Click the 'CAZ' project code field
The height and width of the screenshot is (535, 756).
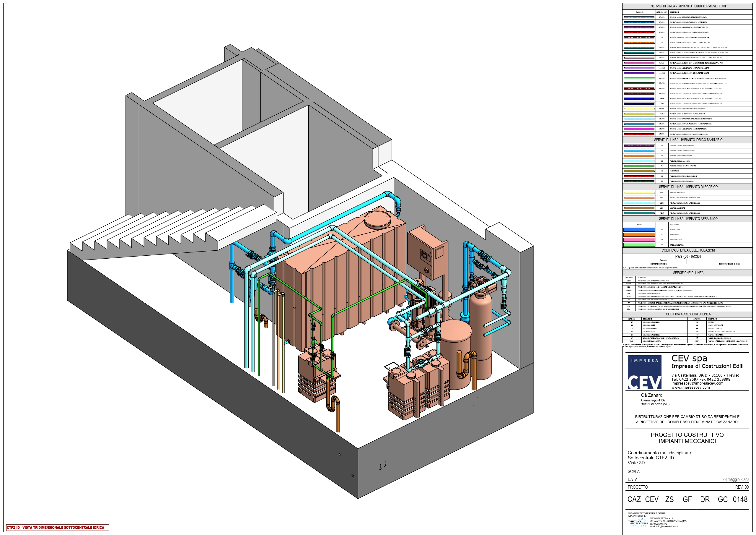634,500
